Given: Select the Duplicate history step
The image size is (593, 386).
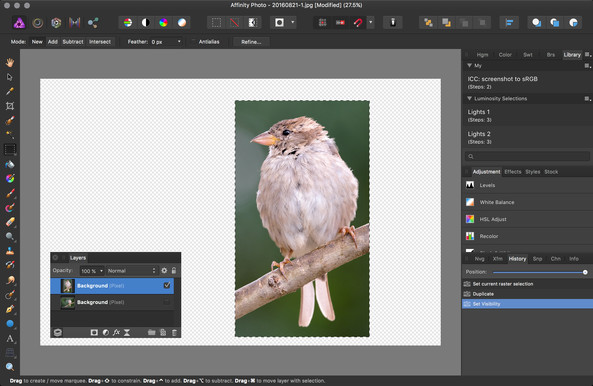Looking at the screenshot, I should (527, 294).
